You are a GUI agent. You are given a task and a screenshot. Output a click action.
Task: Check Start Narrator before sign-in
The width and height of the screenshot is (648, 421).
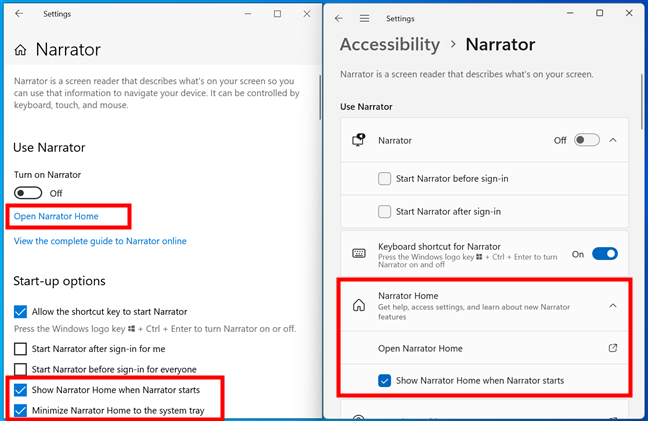pyautogui.click(x=384, y=178)
